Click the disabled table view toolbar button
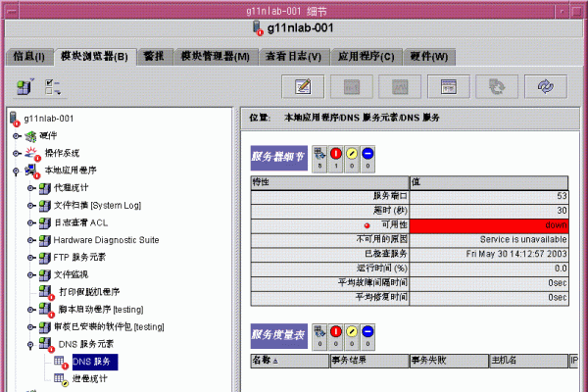The height and width of the screenshot is (392, 588). coord(352,86)
